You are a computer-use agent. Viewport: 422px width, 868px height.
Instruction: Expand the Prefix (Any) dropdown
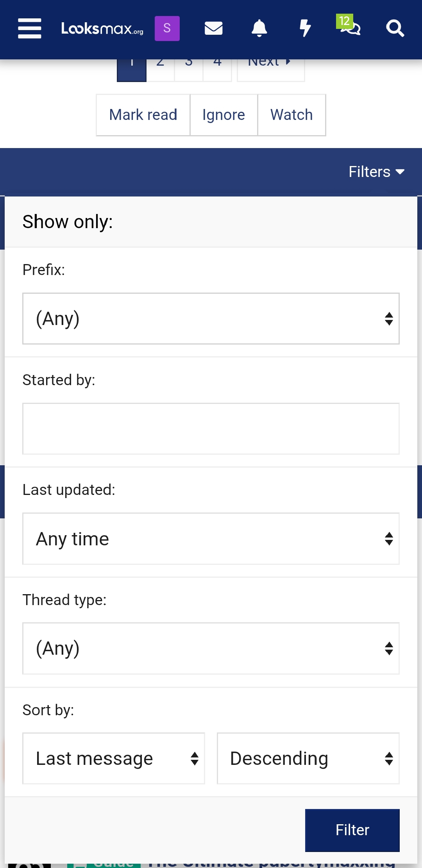click(x=211, y=318)
